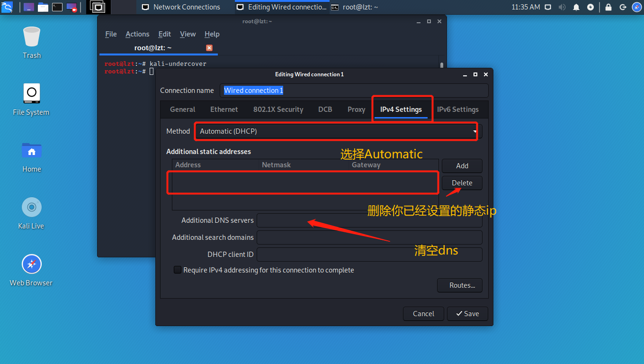This screenshot has height=364, width=644.
Task: Toggle Require IPv4 addressing checkbox
Action: click(178, 270)
